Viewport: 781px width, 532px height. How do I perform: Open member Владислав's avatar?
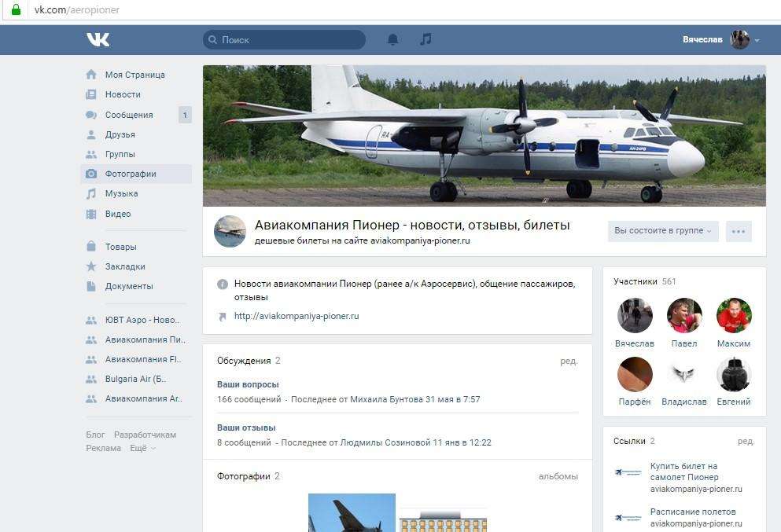684,375
